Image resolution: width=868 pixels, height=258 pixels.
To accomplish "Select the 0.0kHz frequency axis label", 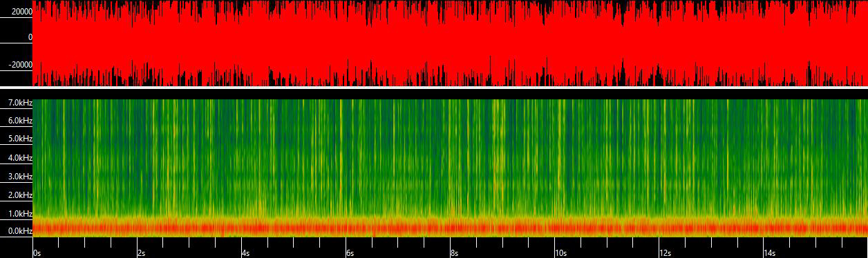I will [16, 231].
